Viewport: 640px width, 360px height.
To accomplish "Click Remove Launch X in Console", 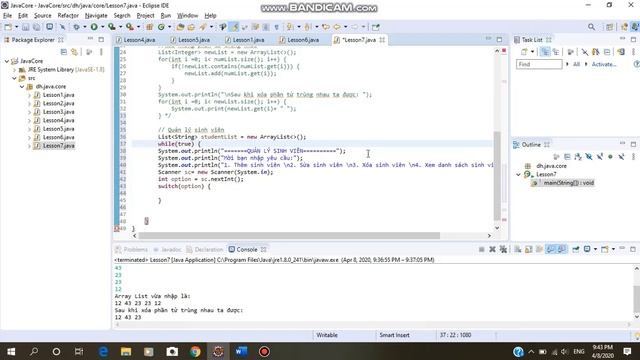I will 492,249.
